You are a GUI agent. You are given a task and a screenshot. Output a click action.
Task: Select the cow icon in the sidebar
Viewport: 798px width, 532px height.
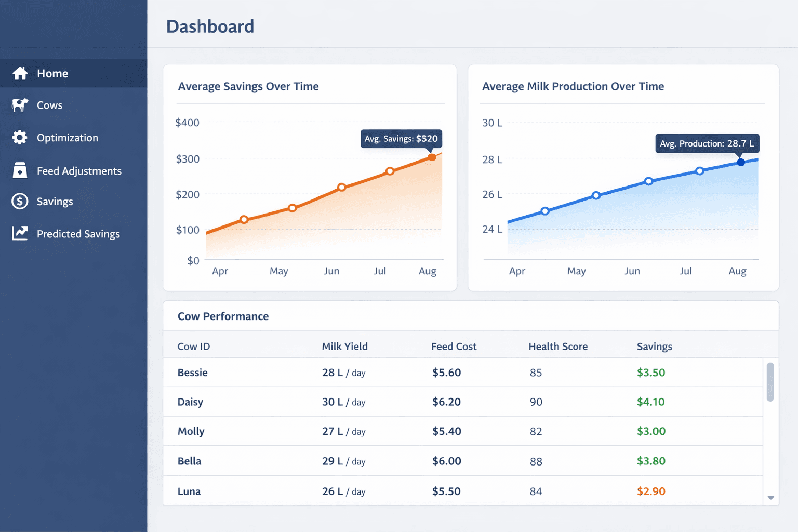[x=20, y=105]
